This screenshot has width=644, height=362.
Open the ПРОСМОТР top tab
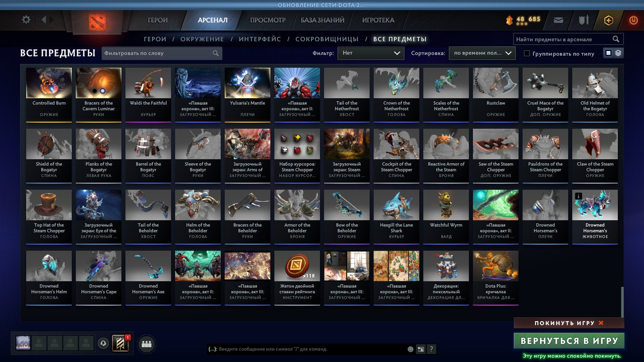(x=268, y=20)
